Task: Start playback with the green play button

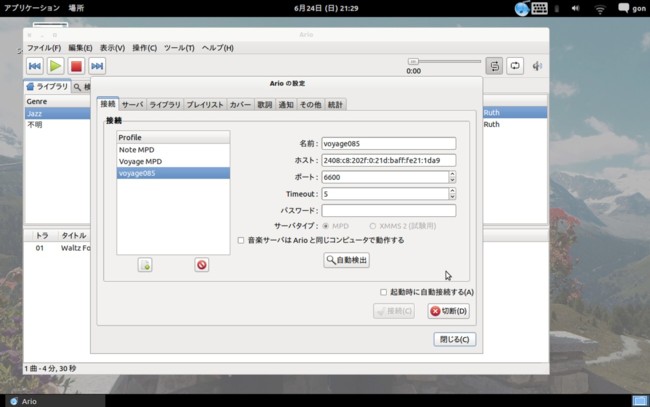Action: pyautogui.click(x=55, y=66)
